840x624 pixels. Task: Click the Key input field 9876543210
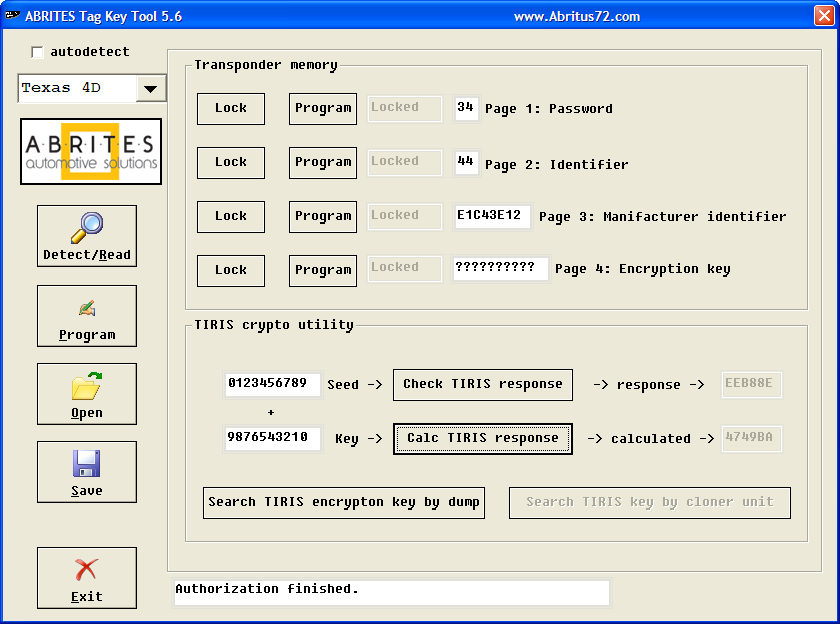click(x=273, y=439)
